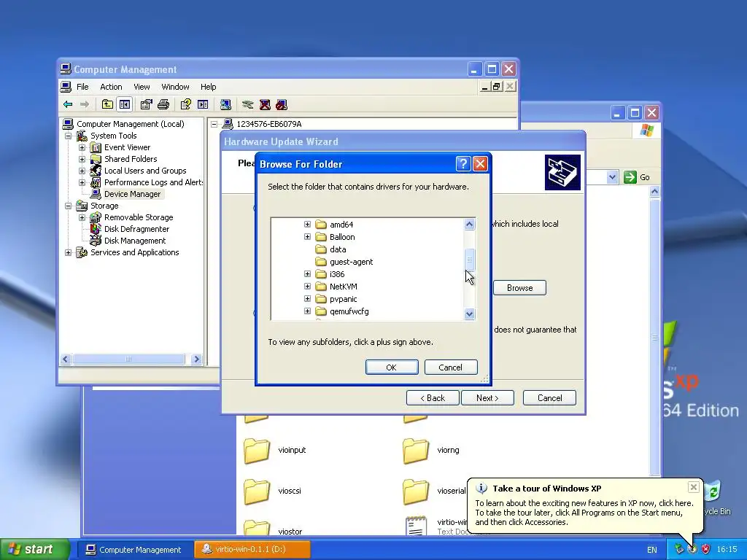This screenshot has width=747, height=560.
Task: Select Performance Logs and Alerts tree item
Action: [x=153, y=182]
